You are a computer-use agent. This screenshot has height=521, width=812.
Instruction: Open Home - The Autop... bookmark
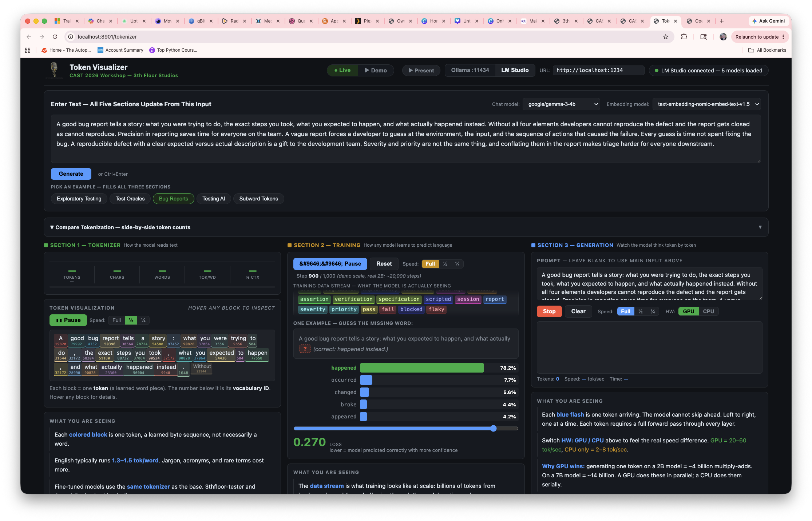(66, 50)
